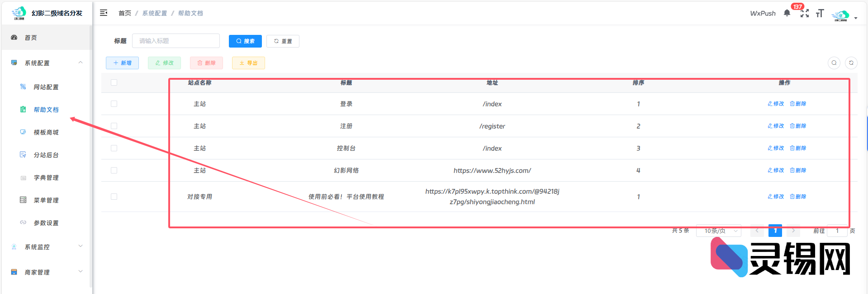Open 网站配置 in the sidebar
The height and width of the screenshot is (294, 868).
[x=46, y=87]
